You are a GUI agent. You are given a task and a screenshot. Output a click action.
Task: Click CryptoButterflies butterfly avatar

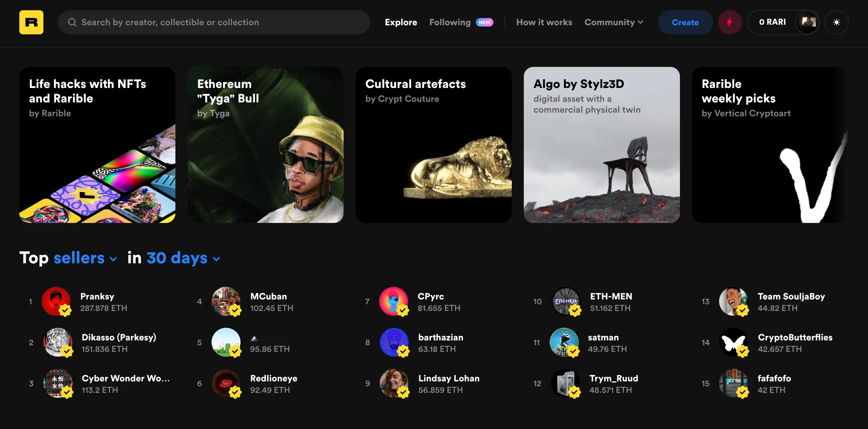pos(734,342)
